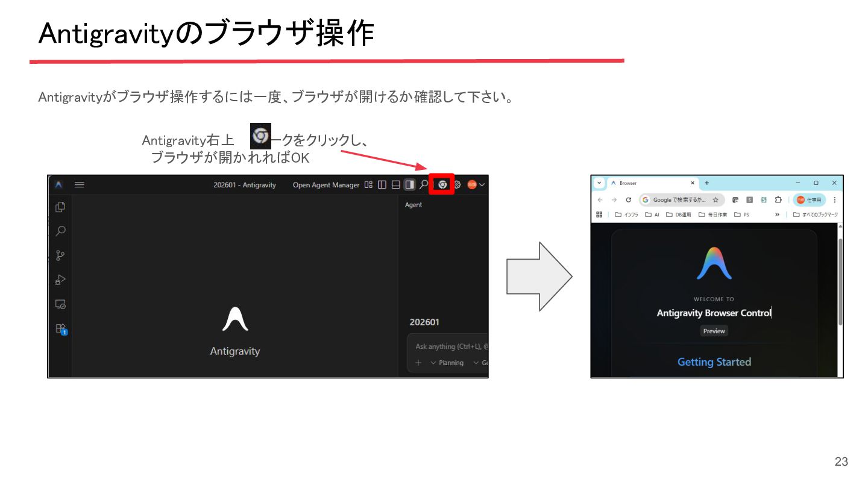
Task: Open the Chrome extensions puzzle icon
Action: [778, 200]
